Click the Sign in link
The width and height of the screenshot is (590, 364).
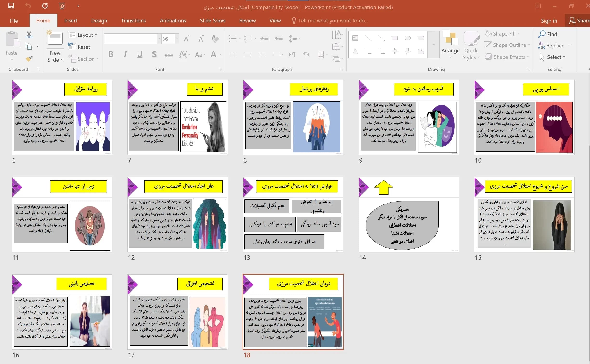[549, 21]
